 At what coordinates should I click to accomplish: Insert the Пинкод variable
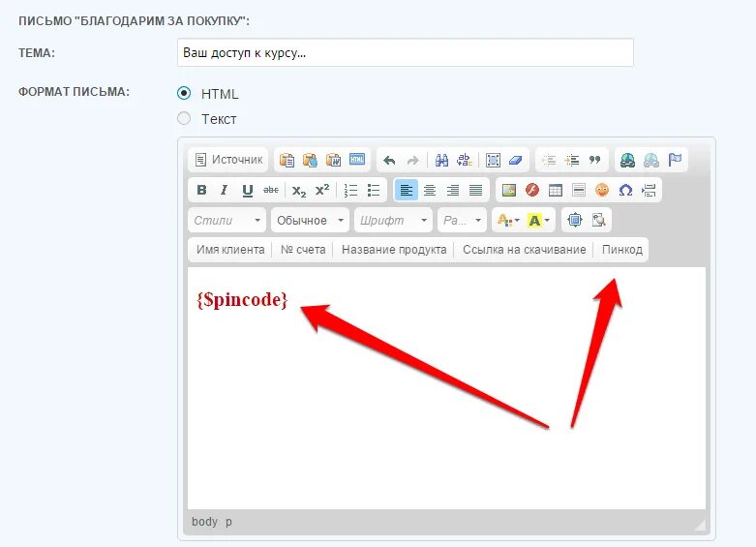coord(622,250)
